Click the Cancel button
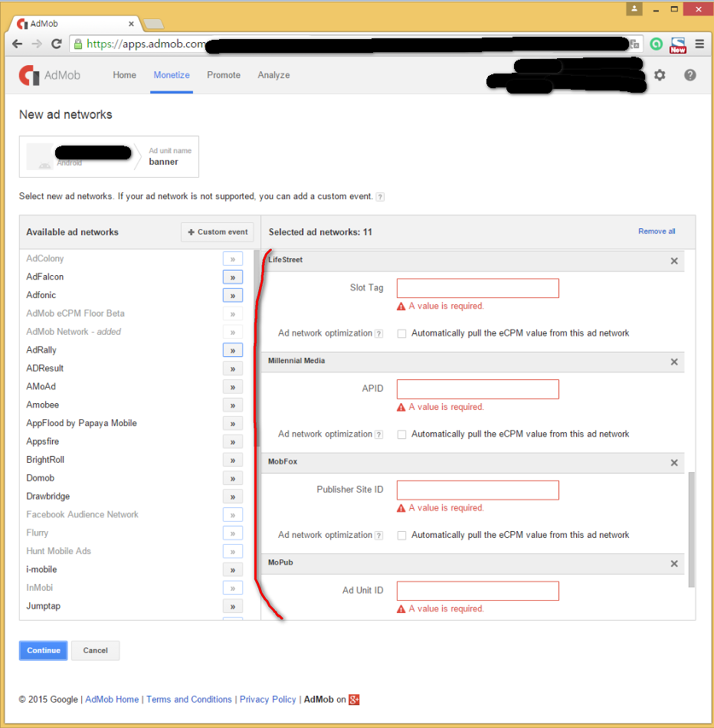Viewport: 714px width, 728px height. 95,651
